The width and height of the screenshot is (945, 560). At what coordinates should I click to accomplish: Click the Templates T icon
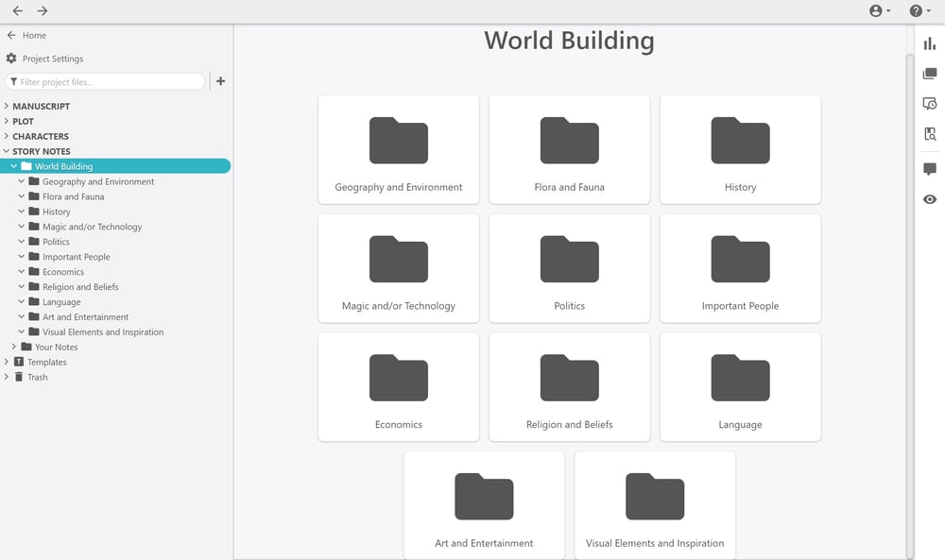pyautogui.click(x=19, y=362)
